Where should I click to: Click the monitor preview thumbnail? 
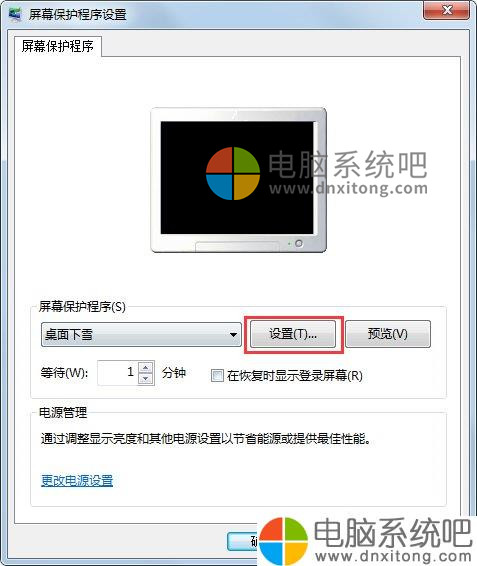tap(239, 180)
